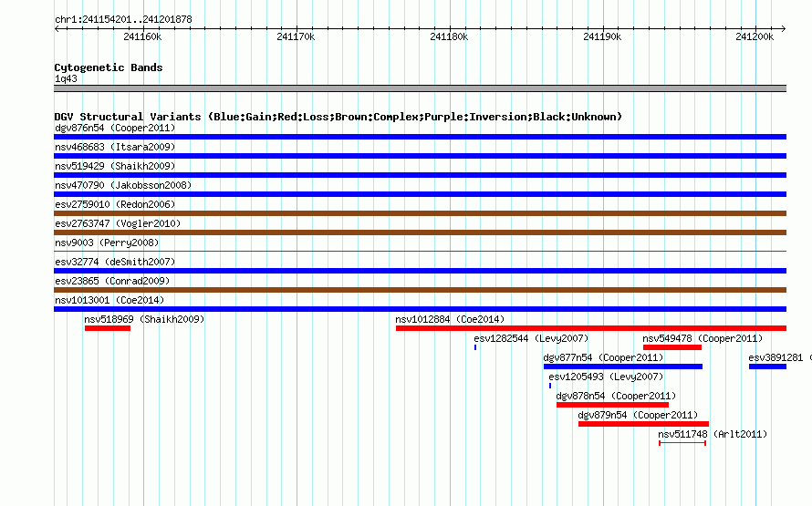Click the DGV Structural Variants track title
Image resolution: width=812 pixels, height=506 pixels.
click(338, 117)
